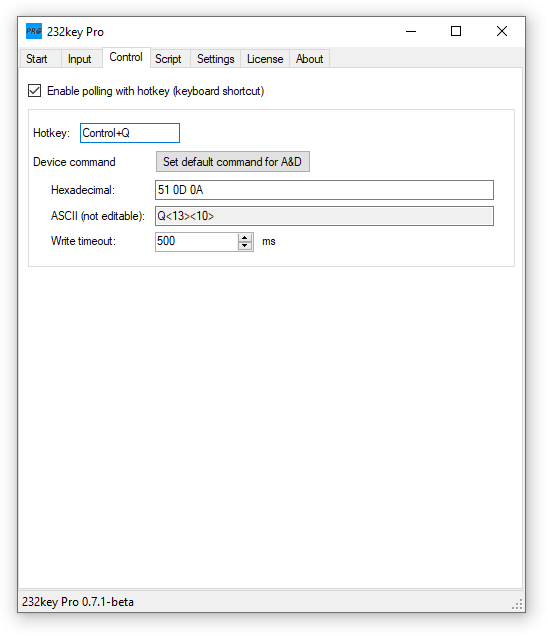Image resolution: width=547 pixels, height=635 pixels.
Task: Click Set default command for A&D
Action: coord(233,162)
